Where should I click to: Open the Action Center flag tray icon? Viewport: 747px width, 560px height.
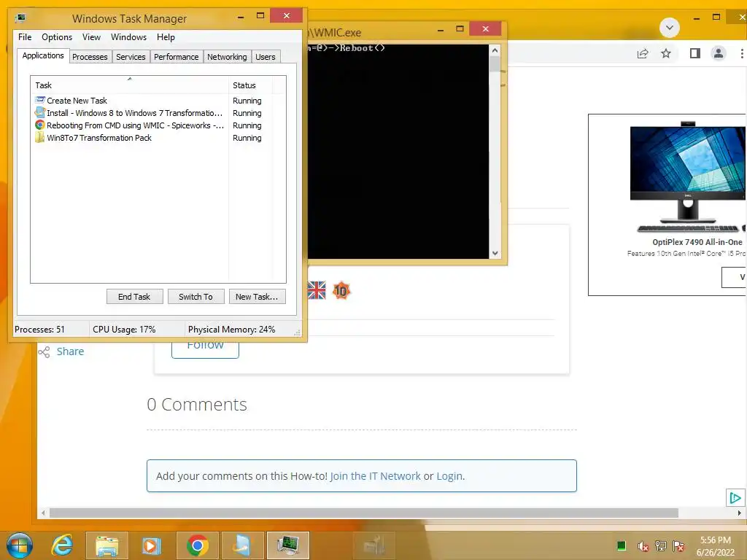678,546
